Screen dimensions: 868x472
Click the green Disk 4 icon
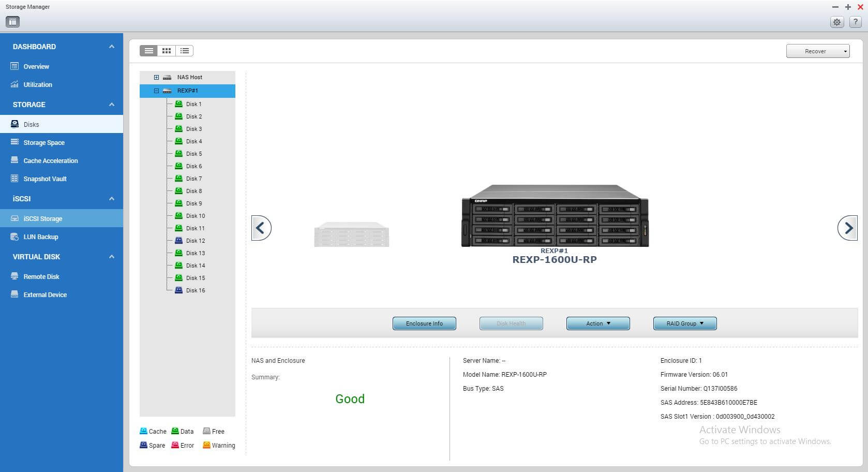tap(178, 141)
